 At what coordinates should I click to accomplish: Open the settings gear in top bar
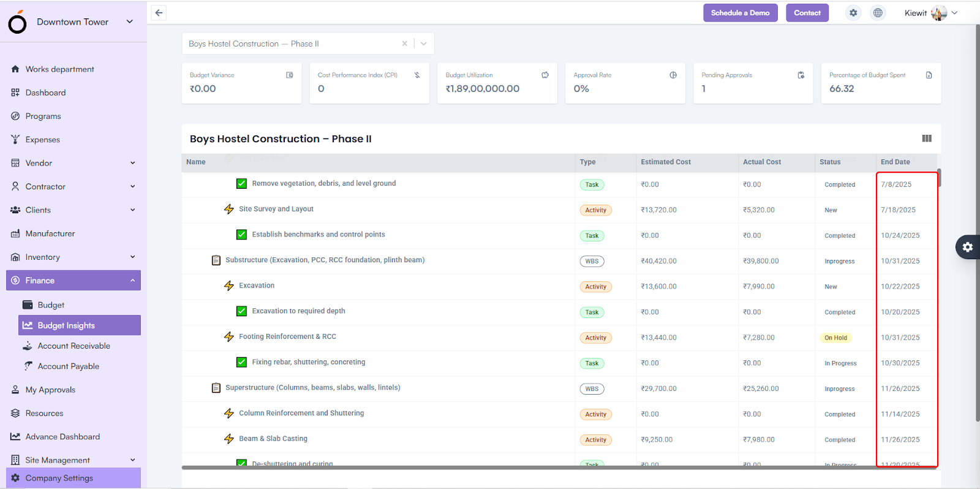point(853,13)
